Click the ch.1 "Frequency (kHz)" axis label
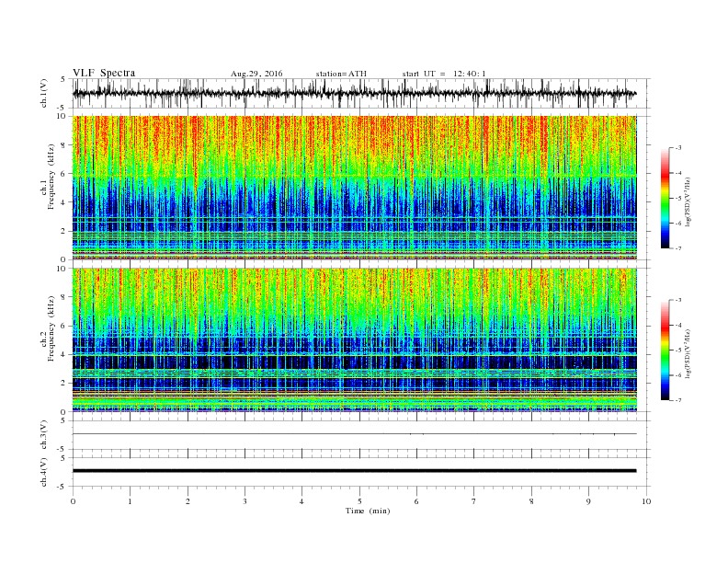Image resolution: width=728 pixels, height=563 pixels. point(51,177)
